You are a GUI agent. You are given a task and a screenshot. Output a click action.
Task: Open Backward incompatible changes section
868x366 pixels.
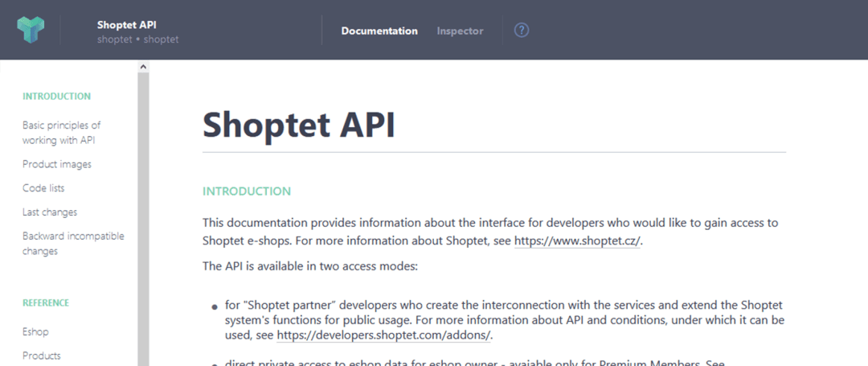(x=73, y=244)
